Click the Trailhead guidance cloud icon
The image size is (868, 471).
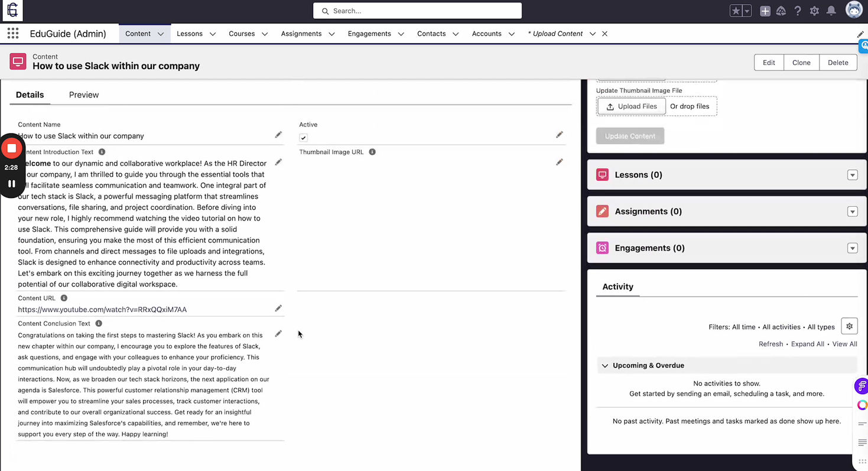pyautogui.click(x=781, y=11)
